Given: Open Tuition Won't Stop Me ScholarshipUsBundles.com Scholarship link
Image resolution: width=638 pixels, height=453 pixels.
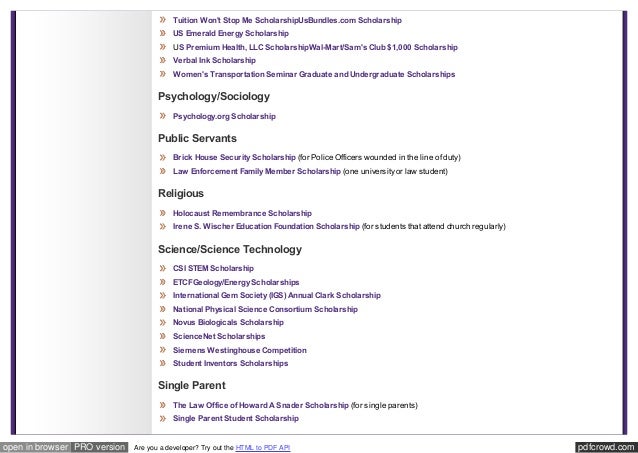Looking at the screenshot, I should point(287,20).
